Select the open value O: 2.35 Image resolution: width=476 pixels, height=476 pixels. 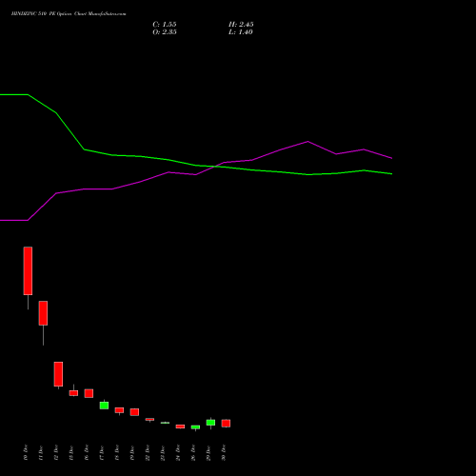coord(165,32)
